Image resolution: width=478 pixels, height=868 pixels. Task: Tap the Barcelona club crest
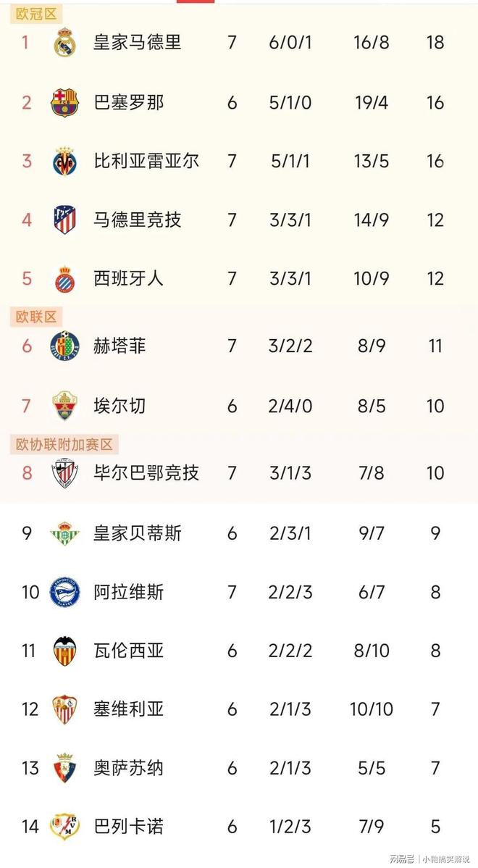[x=64, y=103]
